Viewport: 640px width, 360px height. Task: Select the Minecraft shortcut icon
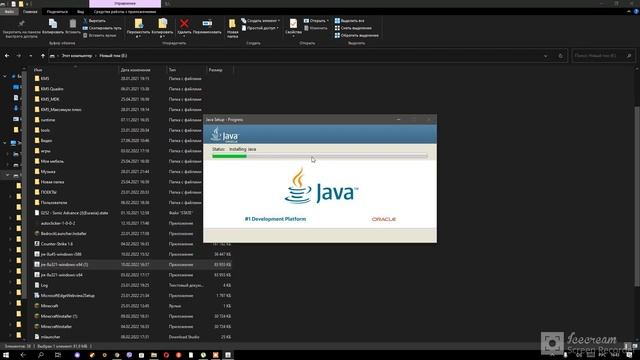[x=37, y=306]
